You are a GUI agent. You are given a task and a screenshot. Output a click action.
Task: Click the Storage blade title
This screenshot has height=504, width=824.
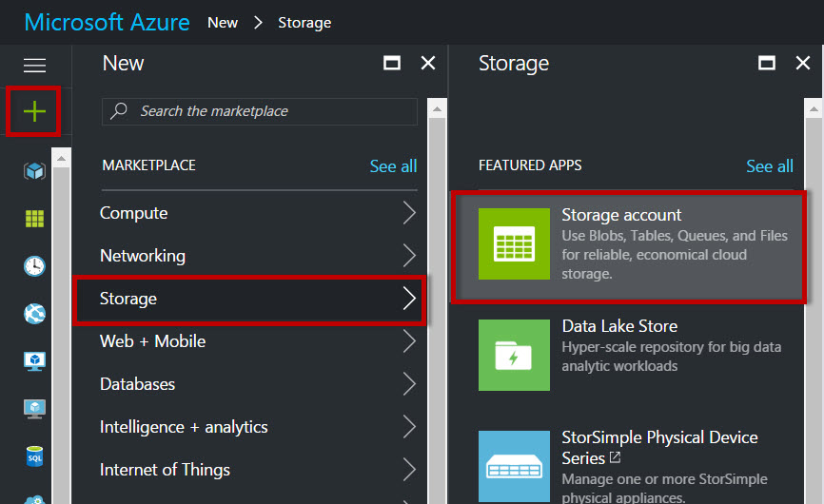(x=514, y=64)
